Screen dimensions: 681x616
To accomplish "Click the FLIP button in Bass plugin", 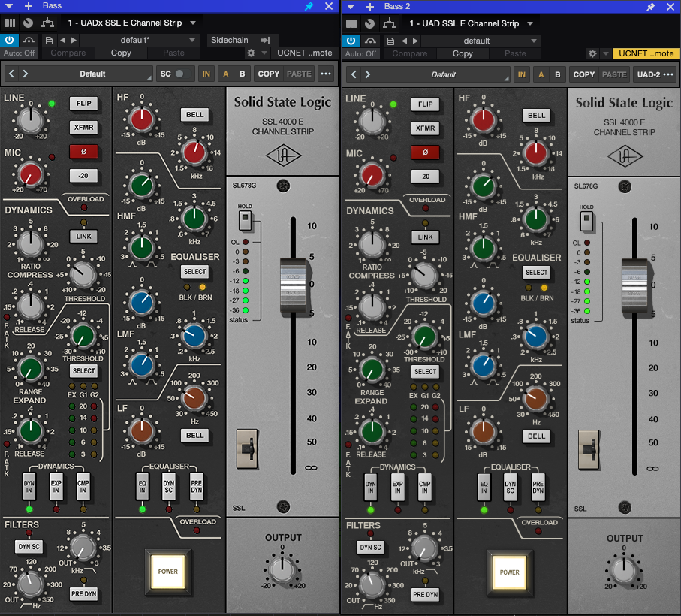I will 84,104.
